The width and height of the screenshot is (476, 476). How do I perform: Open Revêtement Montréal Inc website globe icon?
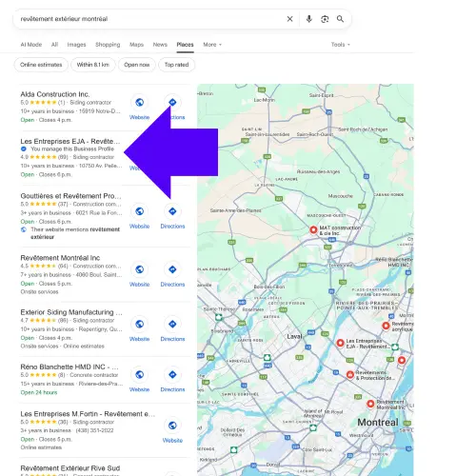(x=140, y=269)
